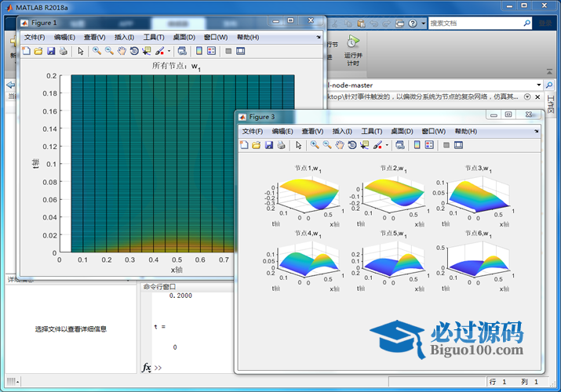Viewport: 561px width, 392px height.
Task: Open 文件(F) menu in Figure 1
Action: click(x=35, y=37)
